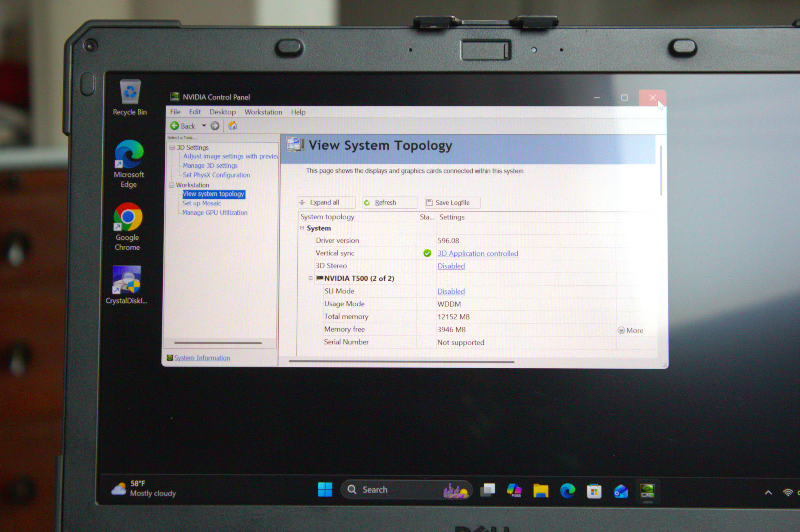Collapse the 3D Settings tree node
The image size is (800, 532).
pyautogui.click(x=172, y=147)
